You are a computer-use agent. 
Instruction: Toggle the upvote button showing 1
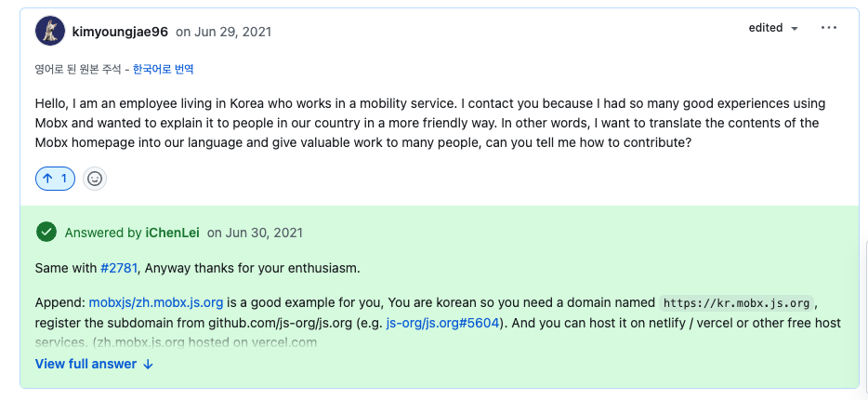click(56, 179)
